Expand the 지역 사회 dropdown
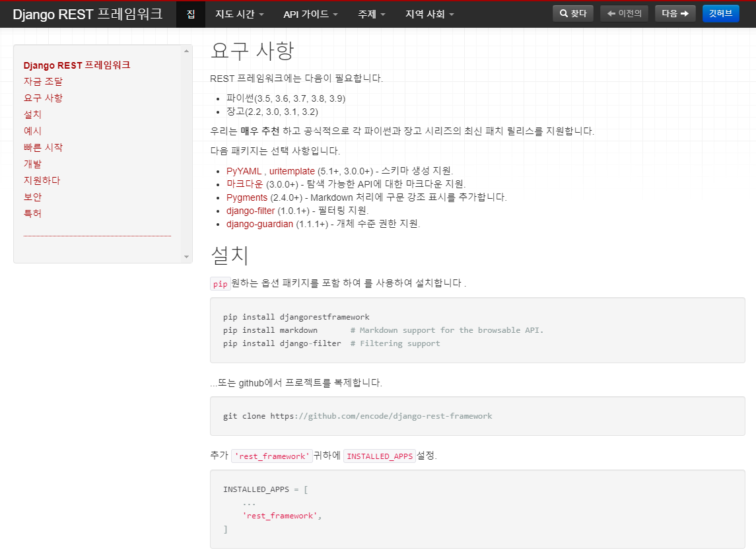Screen dimensions: 756x560 tap(430, 15)
